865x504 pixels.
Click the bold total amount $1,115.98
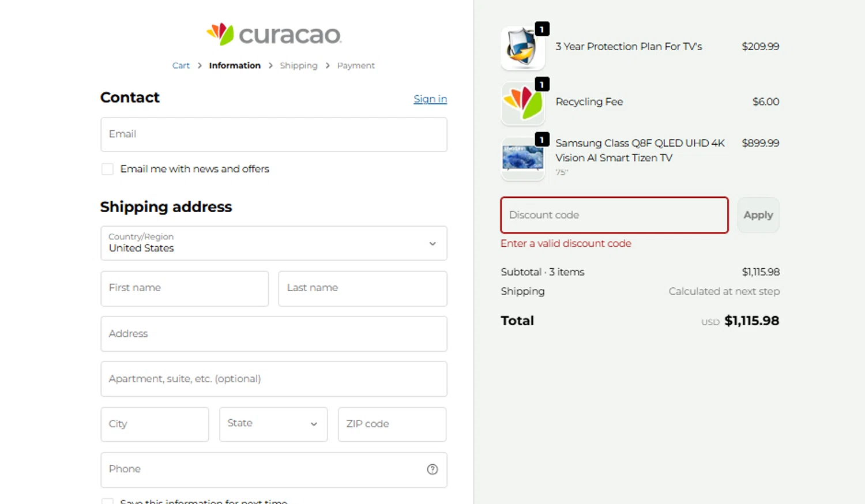[752, 321]
